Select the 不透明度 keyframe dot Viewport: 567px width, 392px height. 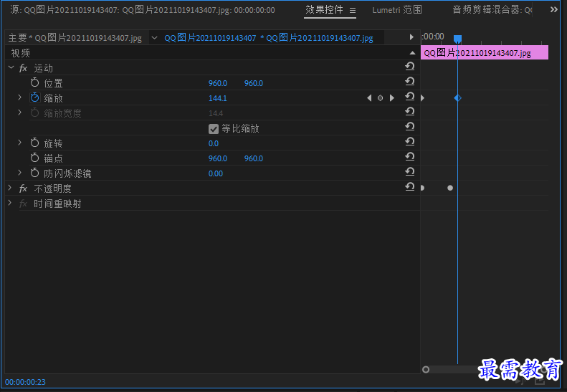(450, 188)
